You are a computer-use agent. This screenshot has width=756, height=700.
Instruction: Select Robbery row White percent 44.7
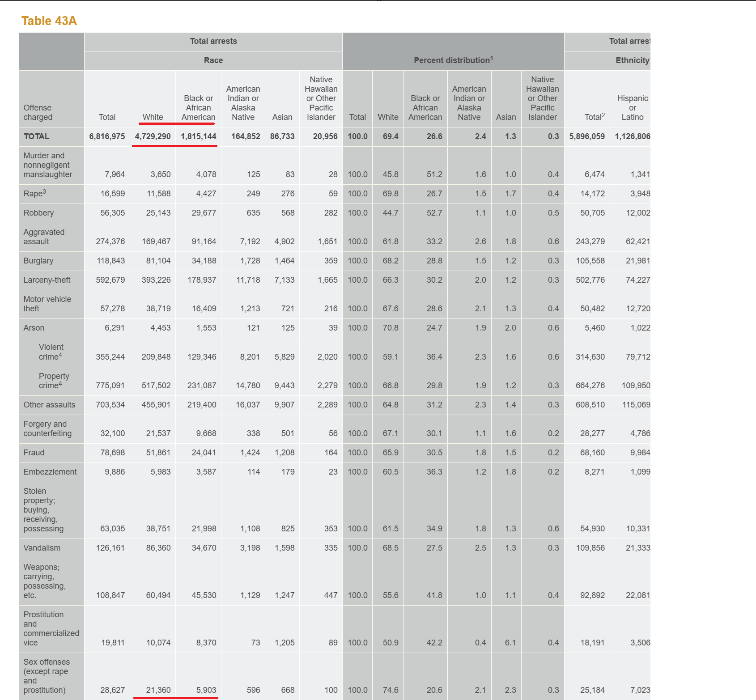click(x=391, y=213)
